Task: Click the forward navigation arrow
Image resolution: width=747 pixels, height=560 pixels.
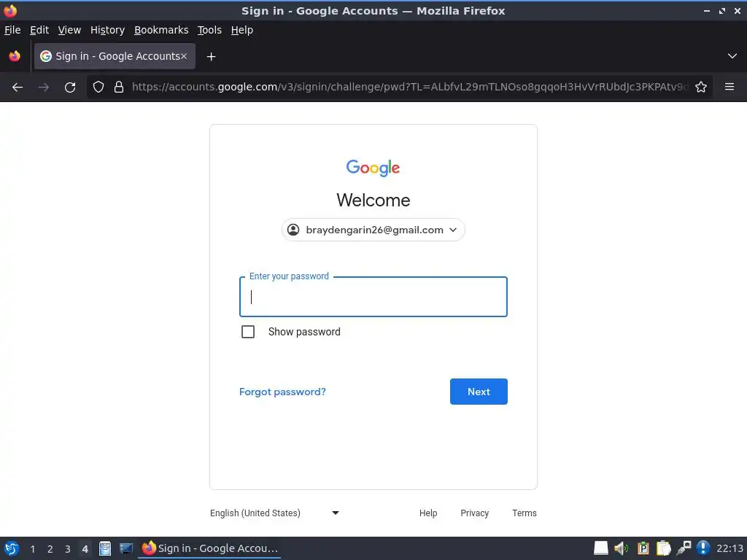Action: coord(43,87)
